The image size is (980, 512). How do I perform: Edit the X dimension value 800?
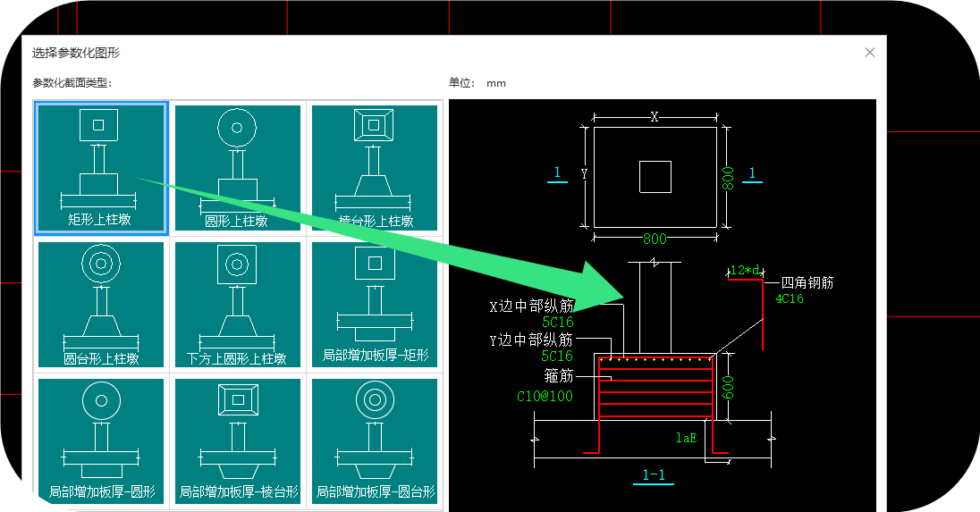click(x=655, y=239)
